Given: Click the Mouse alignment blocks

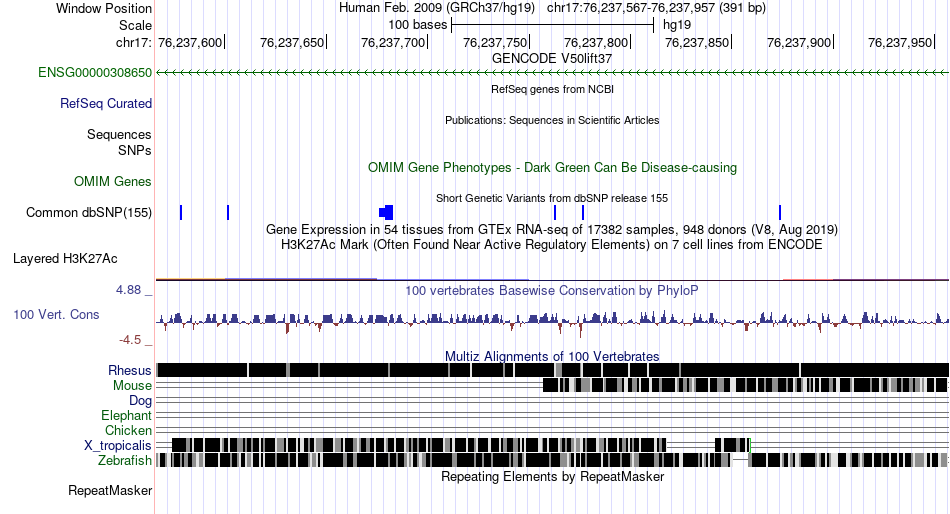Looking at the screenshot, I should 745,386.
